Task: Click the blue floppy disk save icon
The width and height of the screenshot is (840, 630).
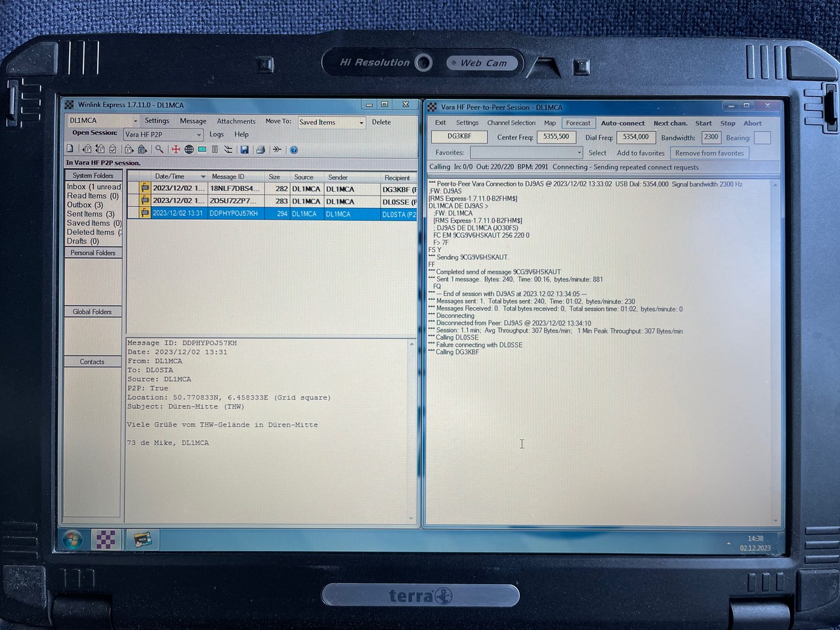Action: [244, 150]
